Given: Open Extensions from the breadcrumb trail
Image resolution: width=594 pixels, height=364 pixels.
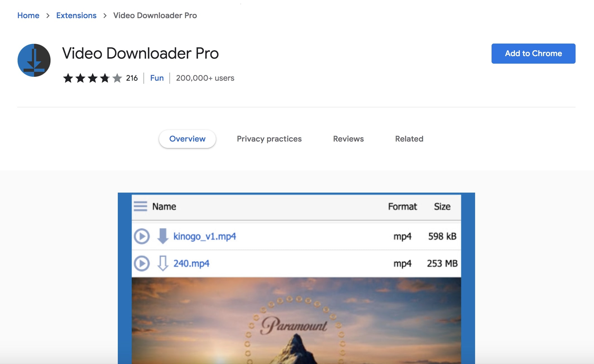Looking at the screenshot, I should pyautogui.click(x=76, y=15).
